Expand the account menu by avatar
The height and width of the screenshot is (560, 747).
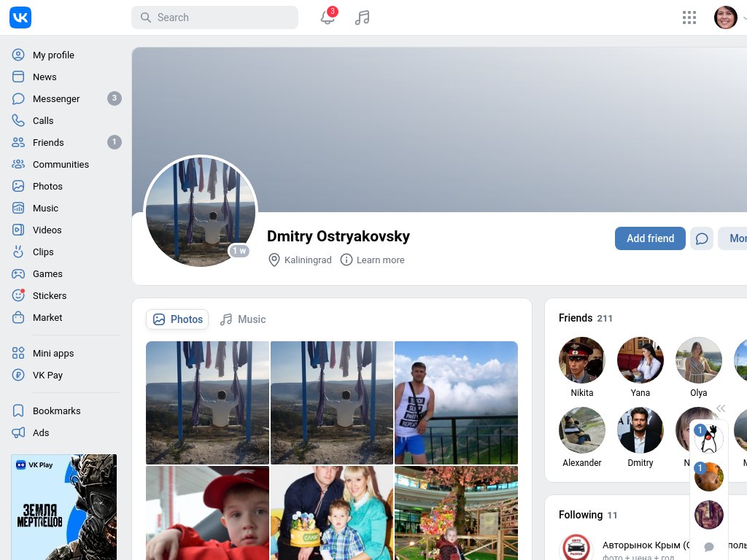point(727,17)
